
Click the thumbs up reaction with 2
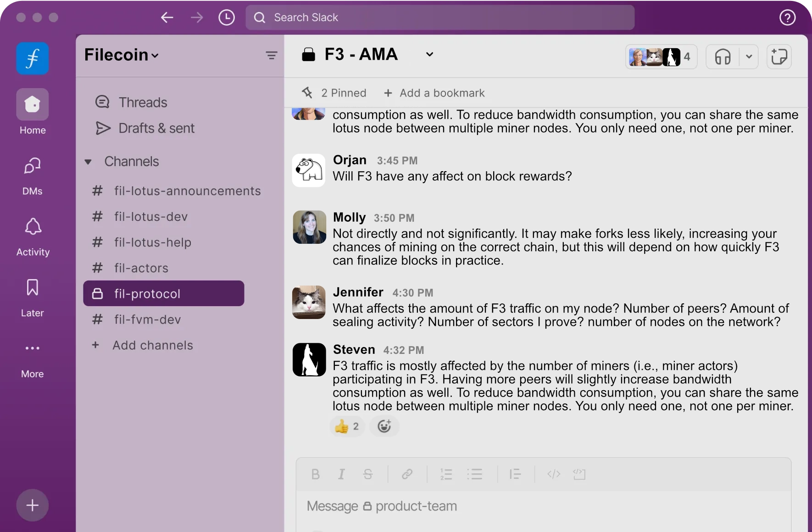(346, 426)
